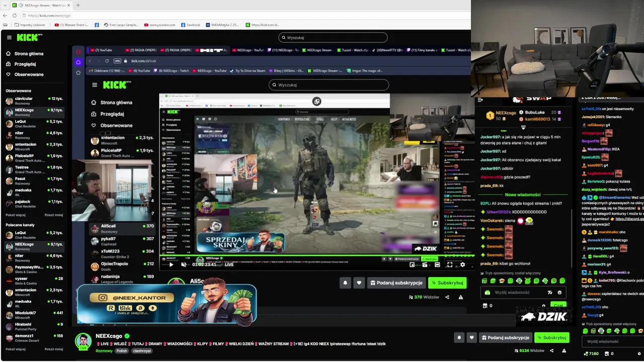The width and height of the screenshot is (644, 362).
Task: Open the Opera icon in nested browser
Action: pyautogui.click(x=78, y=52)
